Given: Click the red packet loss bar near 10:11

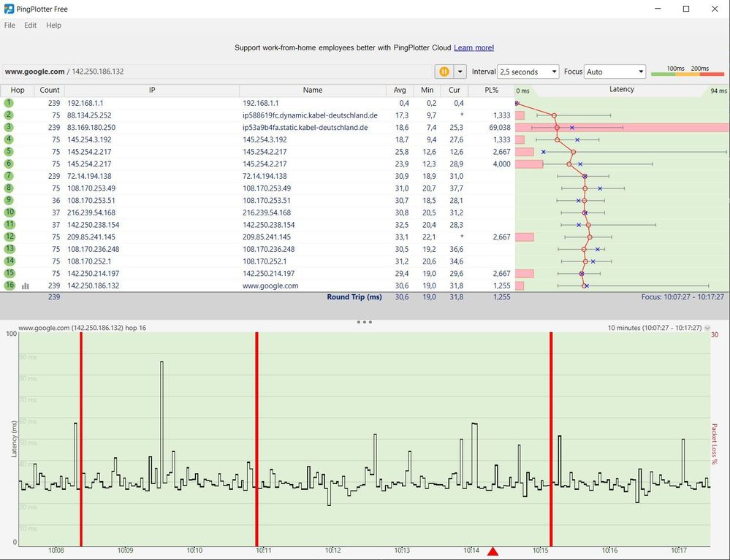Looking at the screenshot, I should click(256, 439).
